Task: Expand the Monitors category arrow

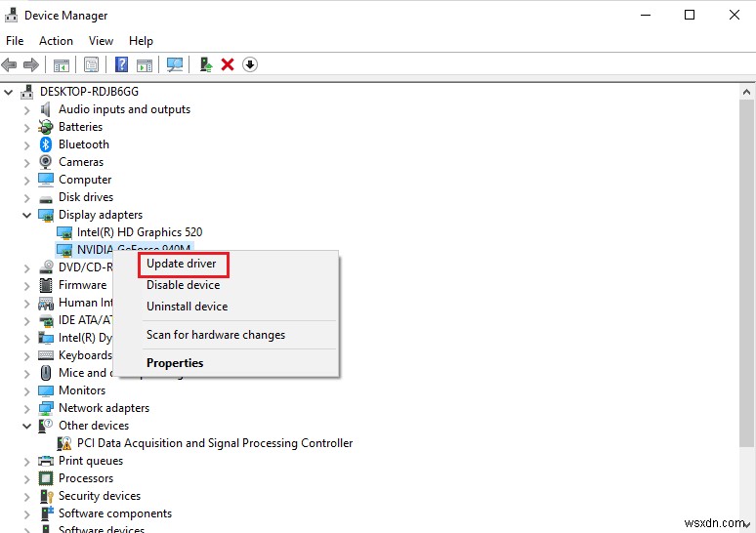Action: (x=27, y=391)
